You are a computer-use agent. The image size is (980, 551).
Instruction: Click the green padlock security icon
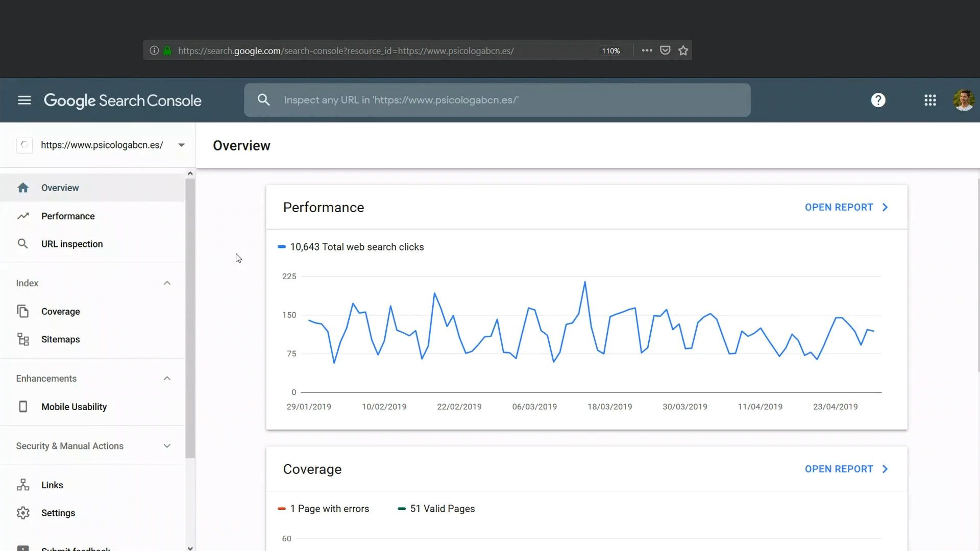167,51
